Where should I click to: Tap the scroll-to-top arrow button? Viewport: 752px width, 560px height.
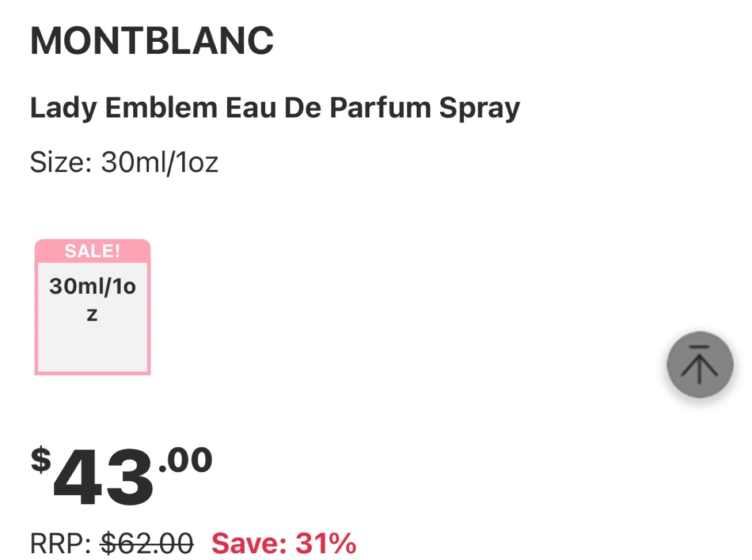pos(700,364)
